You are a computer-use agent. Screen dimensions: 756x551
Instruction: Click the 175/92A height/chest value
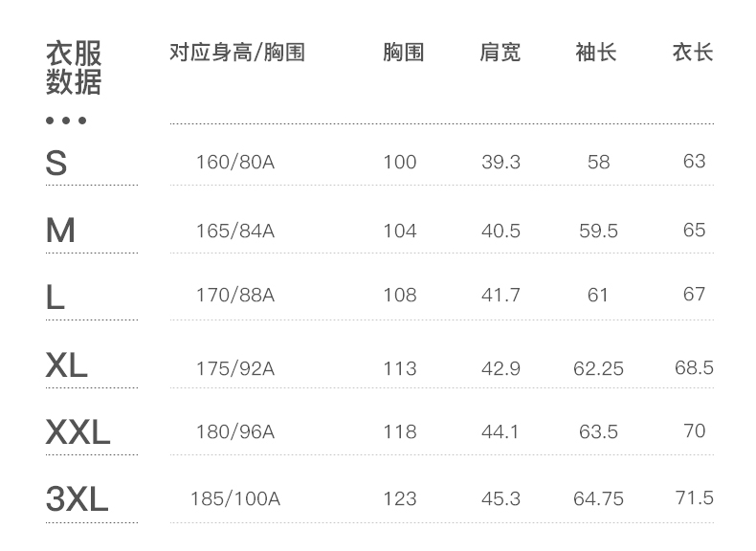[234, 368]
